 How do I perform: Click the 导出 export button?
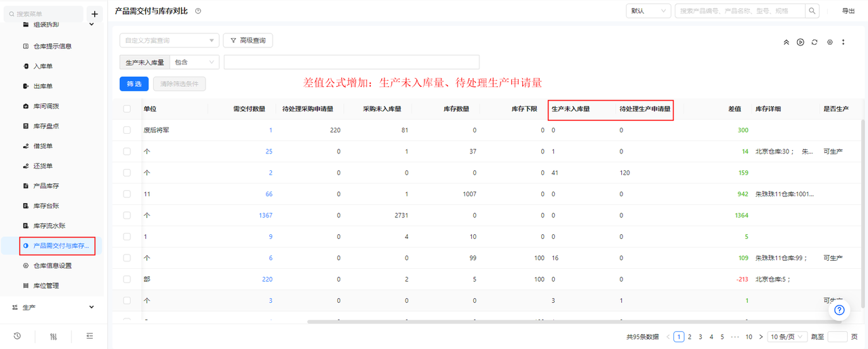(x=848, y=11)
